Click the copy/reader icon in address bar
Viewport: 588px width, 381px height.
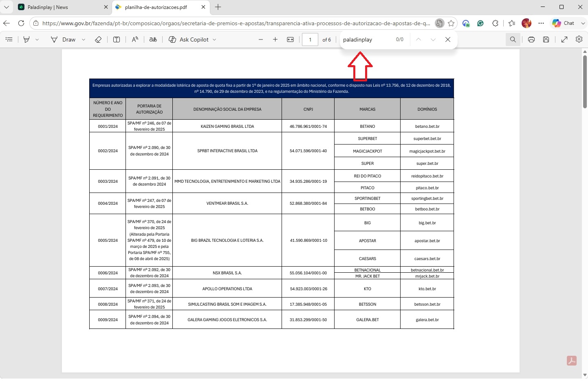click(439, 23)
